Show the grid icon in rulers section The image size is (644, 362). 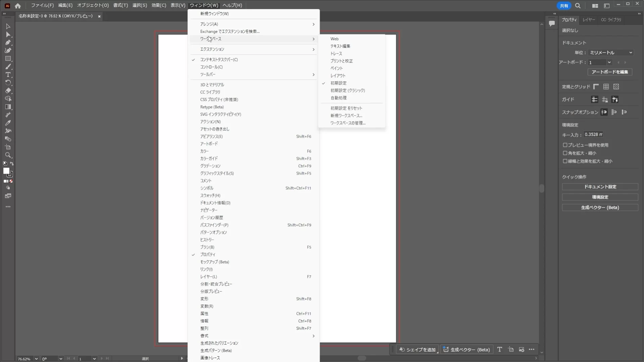click(x=606, y=87)
